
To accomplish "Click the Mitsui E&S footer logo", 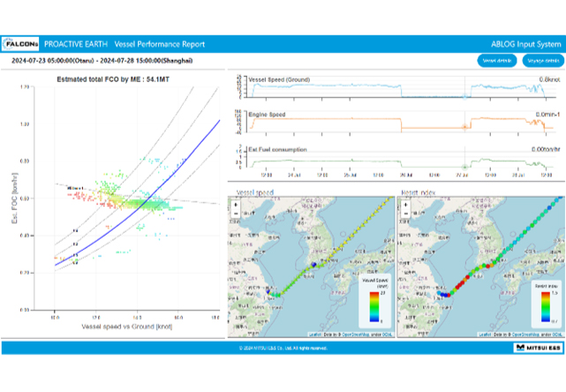I will 537,348.
